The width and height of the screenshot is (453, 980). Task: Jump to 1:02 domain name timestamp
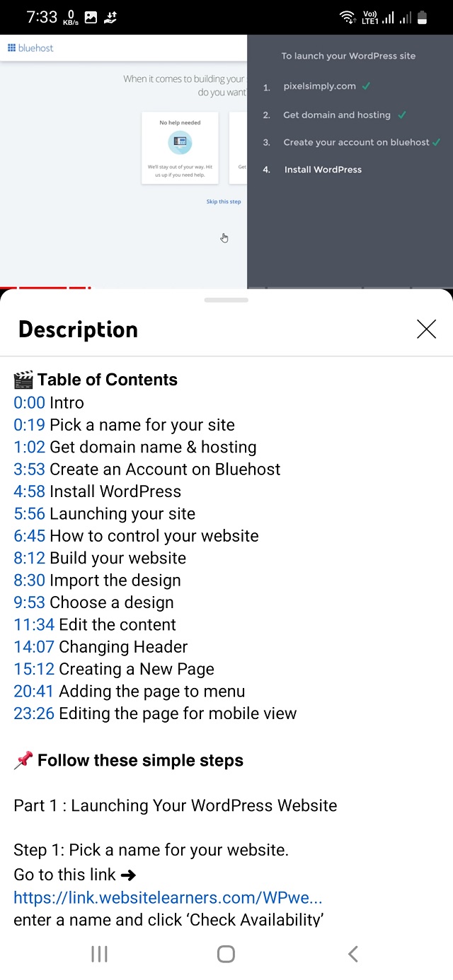29,447
